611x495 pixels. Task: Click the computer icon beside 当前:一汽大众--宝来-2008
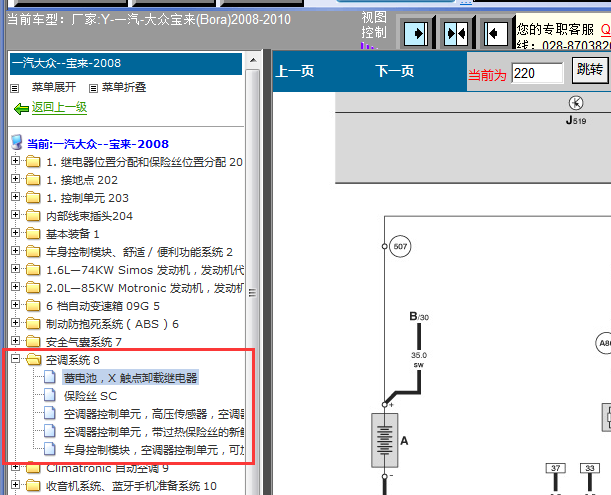(x=16, y=142)
